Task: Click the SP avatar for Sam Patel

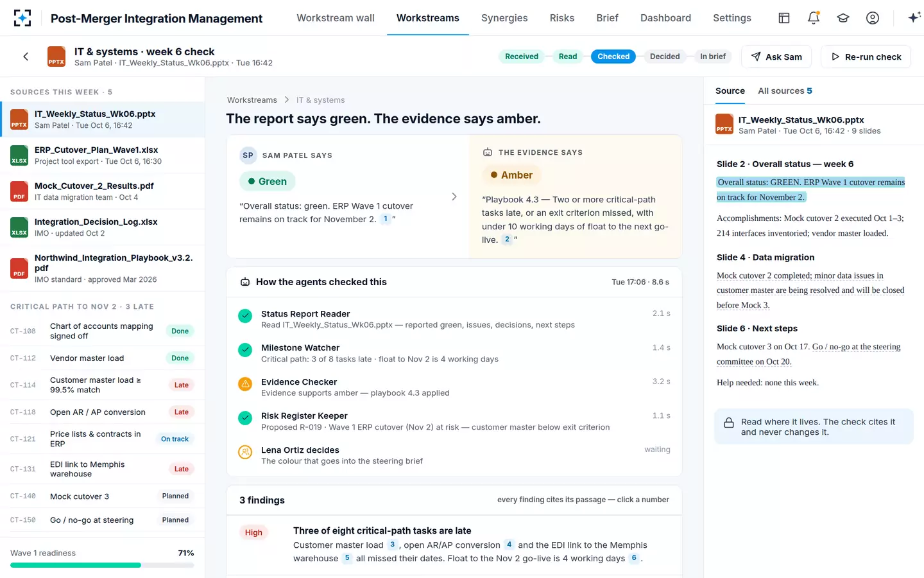Action: point(248,155)
